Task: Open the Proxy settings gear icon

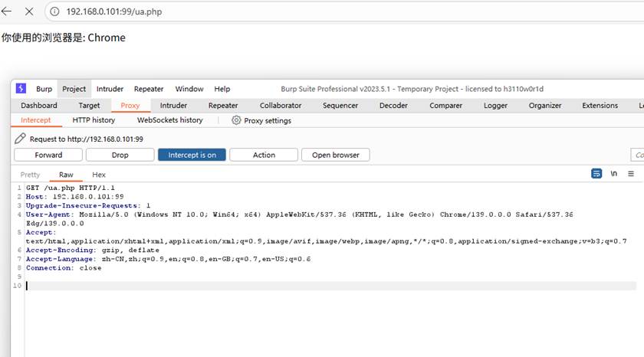Action: 236,120
